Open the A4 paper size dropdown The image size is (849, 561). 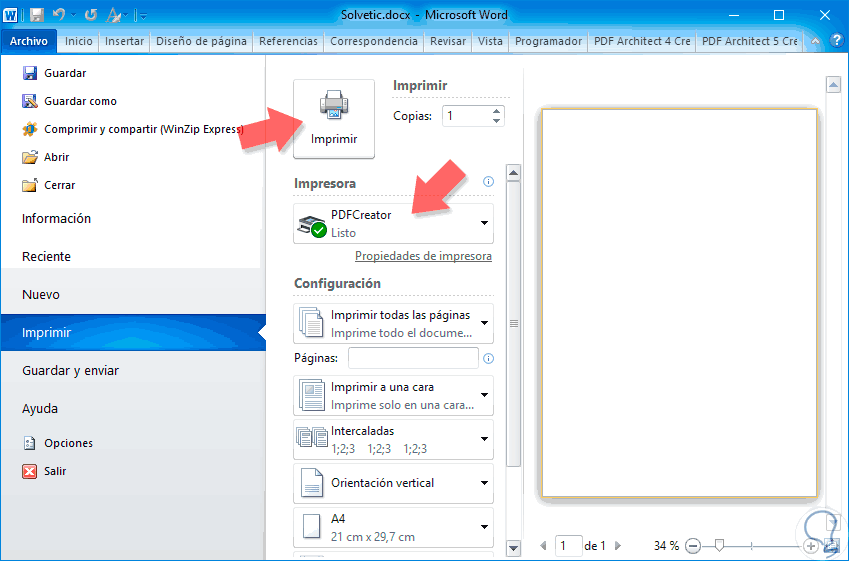(484, 527)
